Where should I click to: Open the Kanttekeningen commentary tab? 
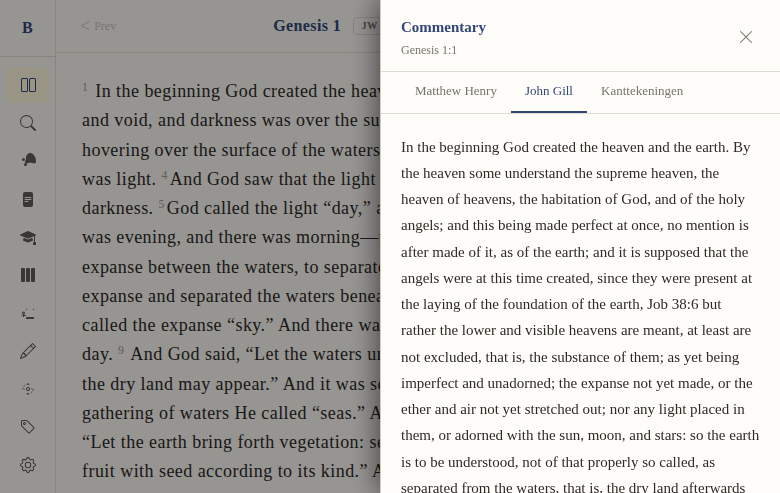(642, 91)
